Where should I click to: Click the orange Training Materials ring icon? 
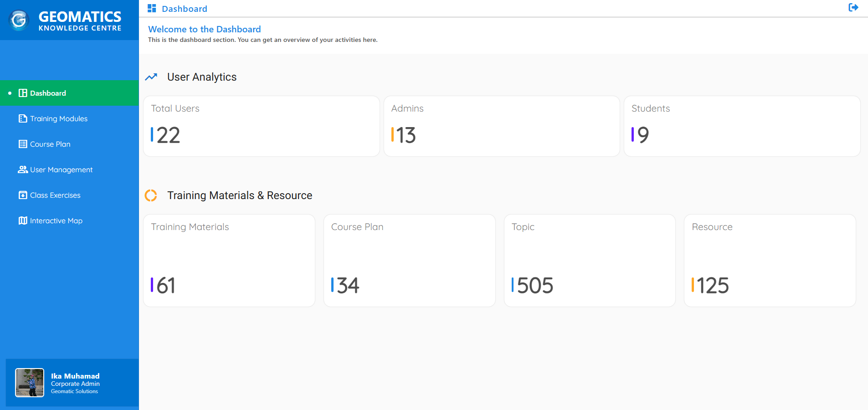[x=151, y=195]
